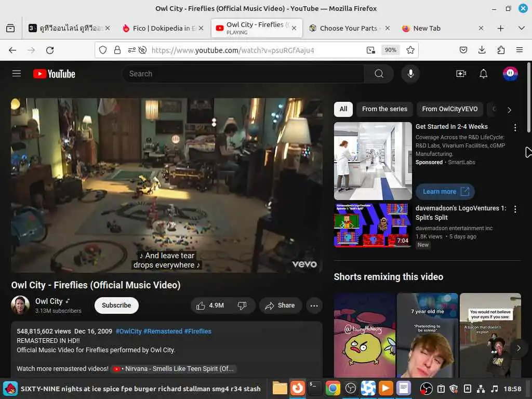Screen dimensions: 532x399
Task: Open the taskbar clock showing 18:58
Action: (x=512, y=389)
